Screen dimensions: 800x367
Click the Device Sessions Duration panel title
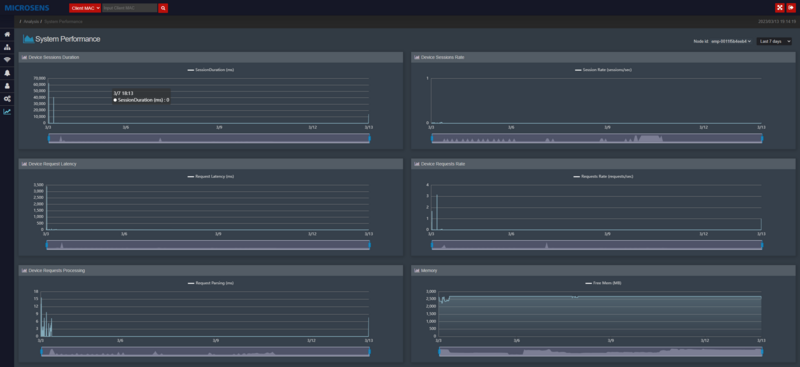coord(54,57)
